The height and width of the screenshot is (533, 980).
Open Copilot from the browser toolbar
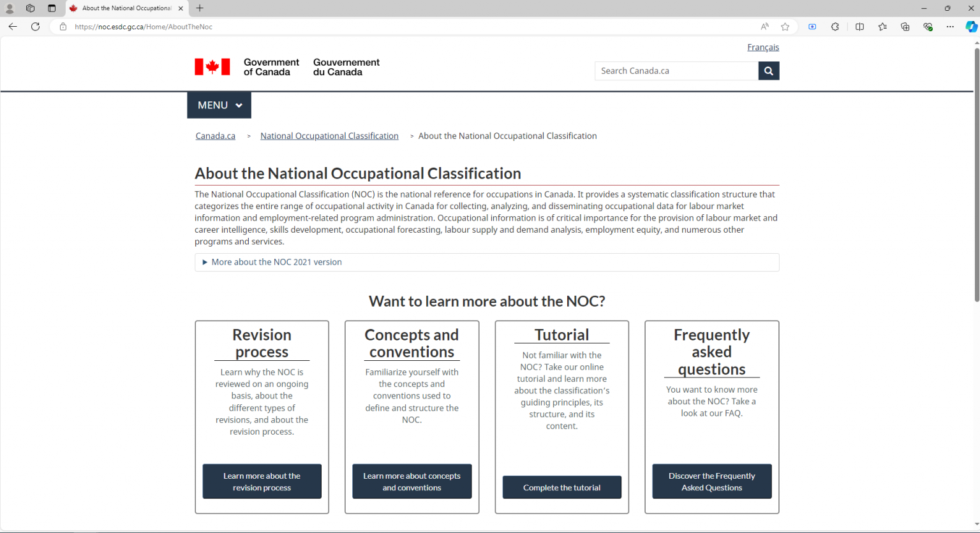(x=971, y=27)
